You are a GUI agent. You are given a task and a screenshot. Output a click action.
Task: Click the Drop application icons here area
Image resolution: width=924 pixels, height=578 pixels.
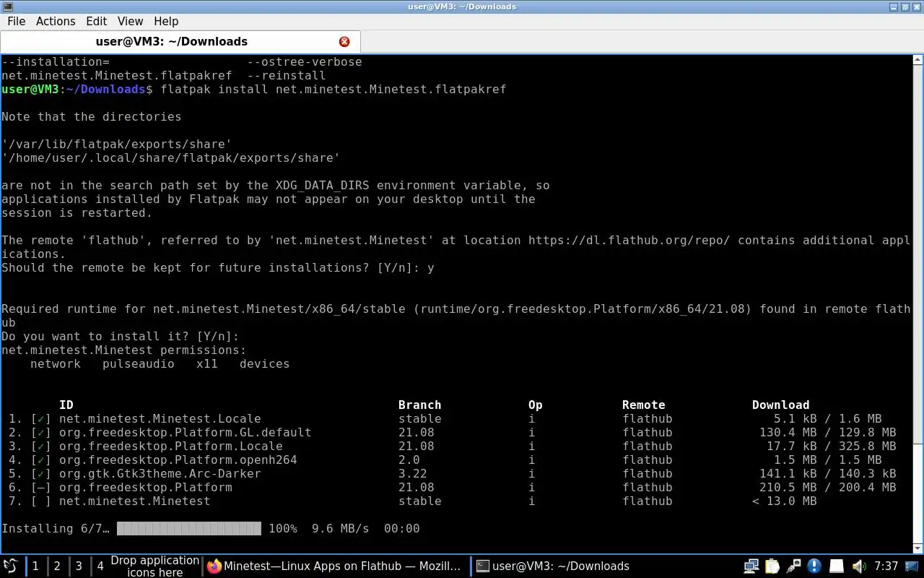tap(154, 566)
